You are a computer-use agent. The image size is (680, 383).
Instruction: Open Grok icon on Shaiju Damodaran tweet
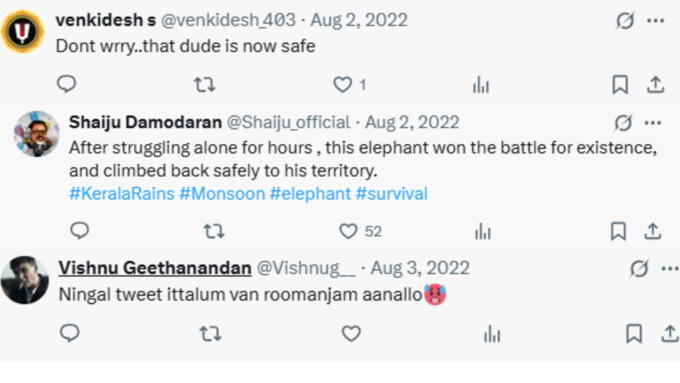coord(623,123)
